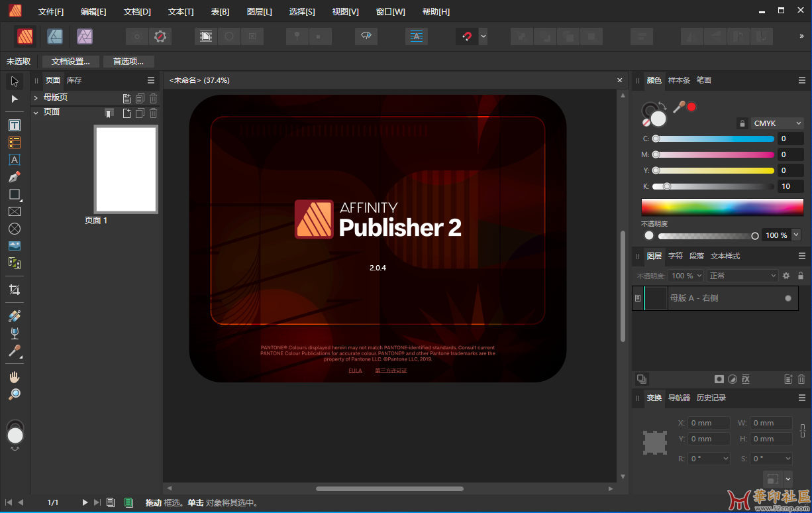Go to next page arrow in status bar
Image resolution: width=812 pixels, height=513 pixels.
[85, 502]
